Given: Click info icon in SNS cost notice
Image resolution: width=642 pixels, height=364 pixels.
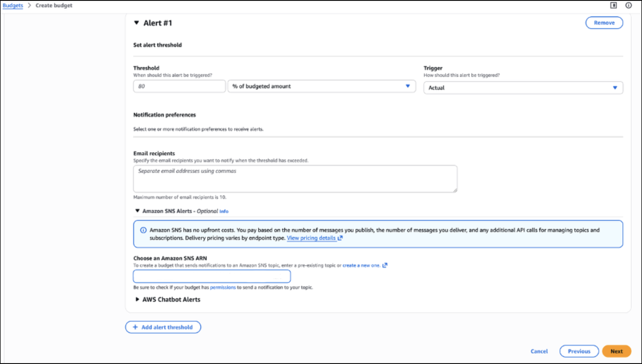Looking at the screenshot, I should click(143, 230).
